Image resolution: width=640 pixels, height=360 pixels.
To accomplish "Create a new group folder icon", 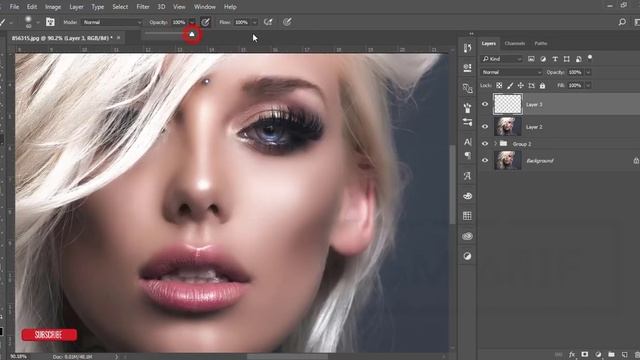I will click(611, 355).
